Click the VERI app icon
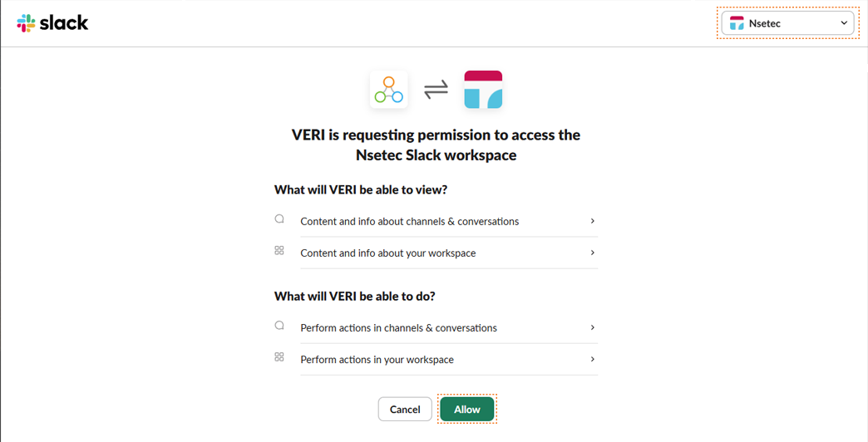 pyautogui.click(x=388, y=90)
